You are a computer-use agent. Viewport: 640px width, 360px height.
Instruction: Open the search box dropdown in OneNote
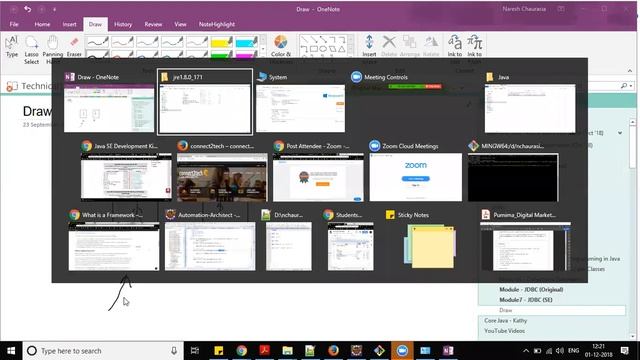tap(631, 86)
